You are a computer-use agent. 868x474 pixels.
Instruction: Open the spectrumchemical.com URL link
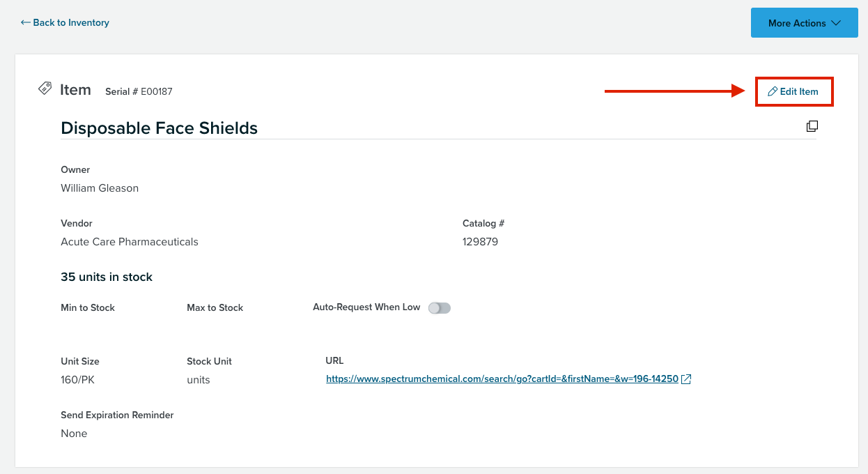[x=502, y=379]
